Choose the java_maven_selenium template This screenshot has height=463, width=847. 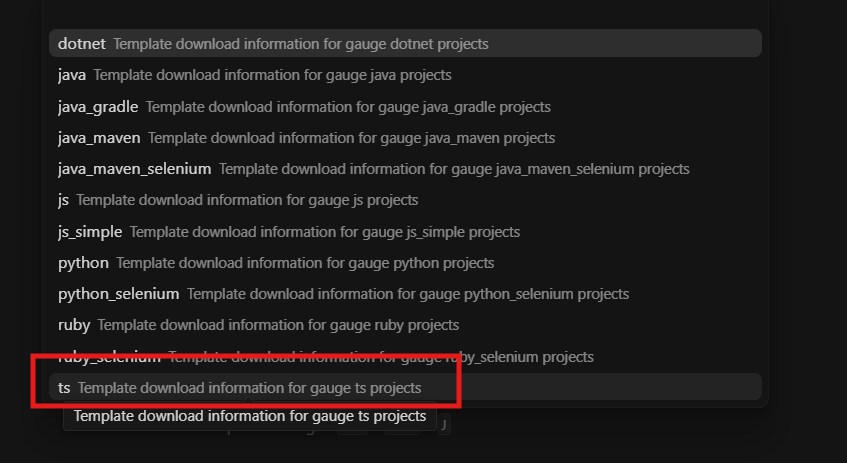pyautogui.click(x=405, y=169)
